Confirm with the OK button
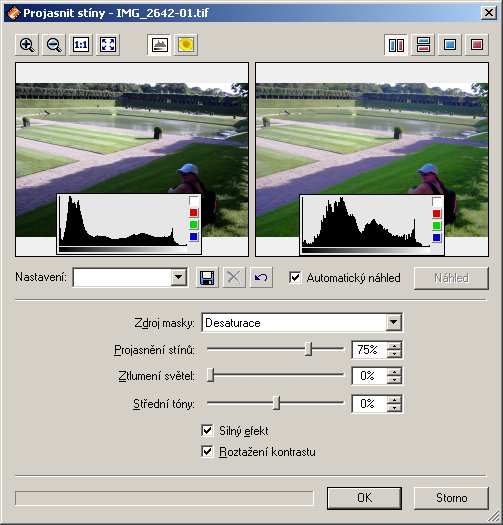The image size is (503, 525). [x=364, y=498]
